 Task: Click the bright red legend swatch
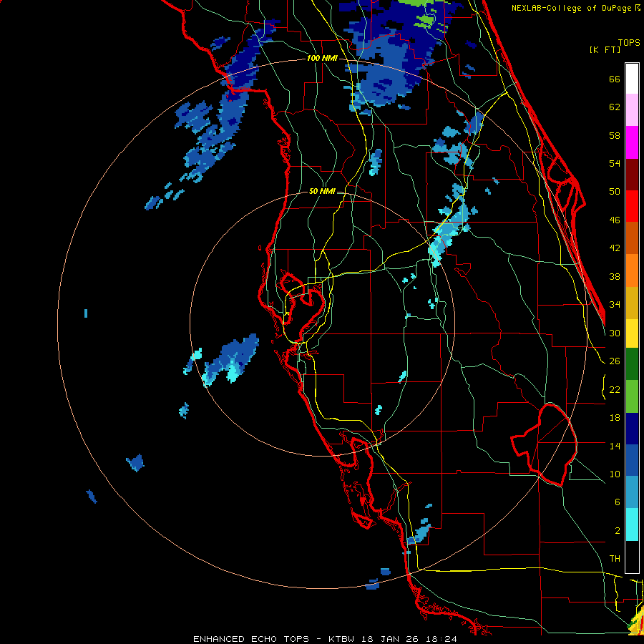click(632, 206)
